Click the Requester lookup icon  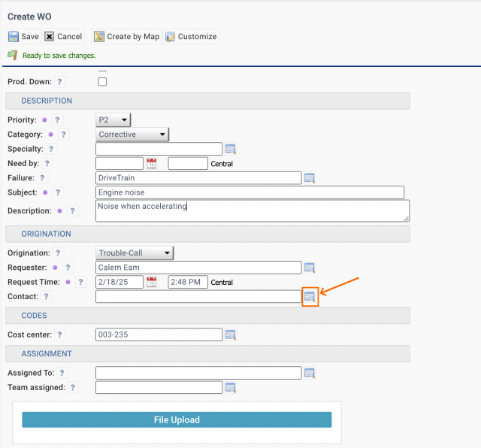pos(309,268)
